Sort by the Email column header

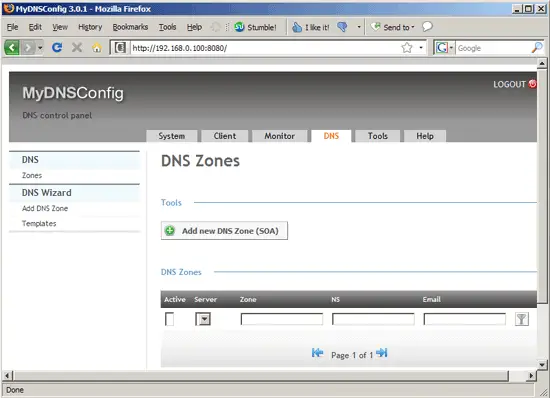[x=431, y=299]
